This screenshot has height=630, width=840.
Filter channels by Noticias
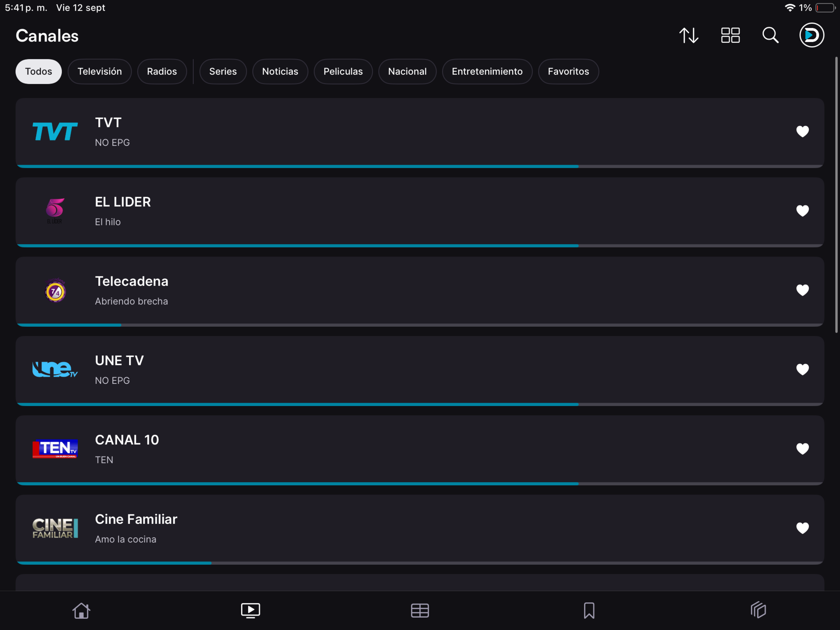pyautogui.click(x=280, y=71)
